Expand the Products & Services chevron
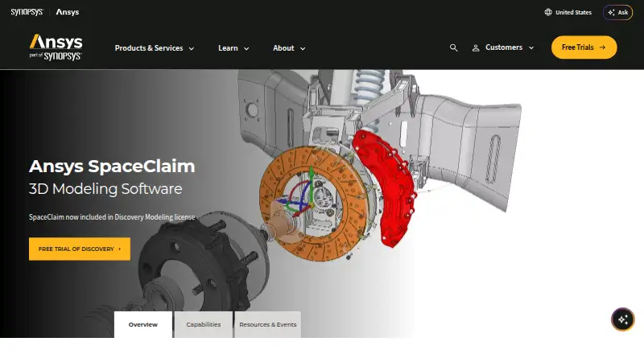 tap(192, 48)
